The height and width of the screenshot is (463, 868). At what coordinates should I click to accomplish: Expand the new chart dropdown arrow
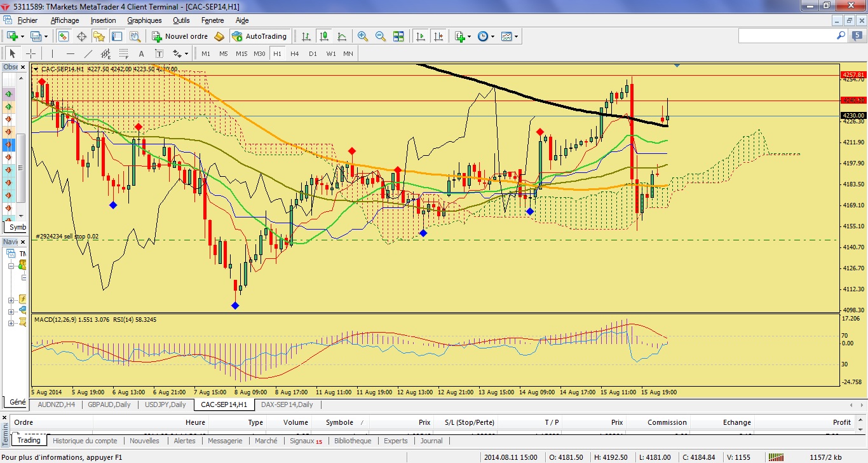tap(22, 36)
